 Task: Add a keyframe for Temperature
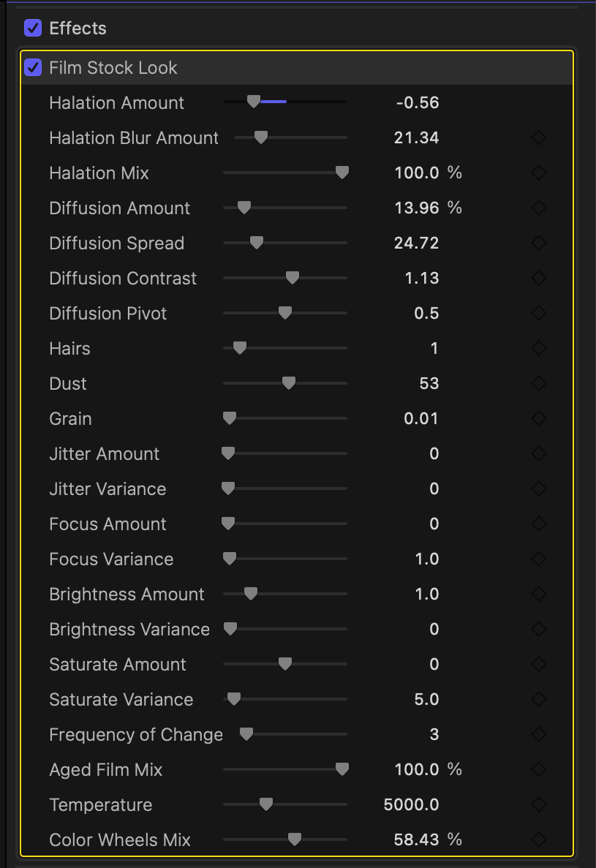(x=538, y=804)
